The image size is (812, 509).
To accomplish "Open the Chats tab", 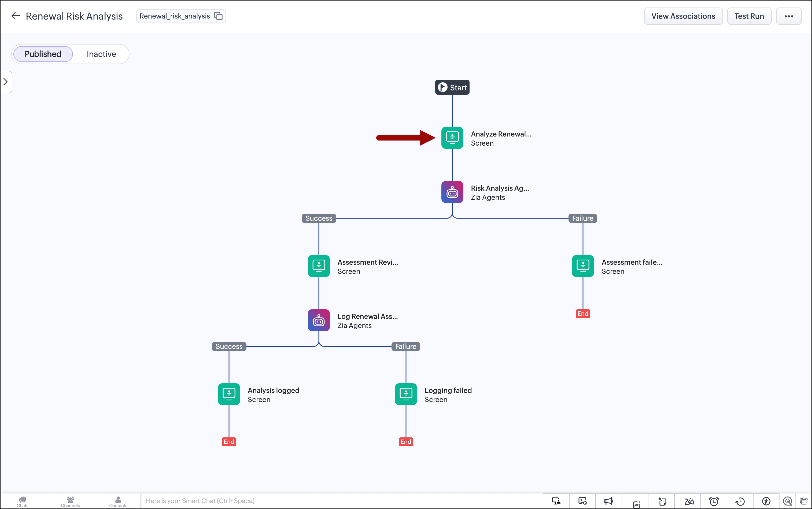I will coord(23,501).
